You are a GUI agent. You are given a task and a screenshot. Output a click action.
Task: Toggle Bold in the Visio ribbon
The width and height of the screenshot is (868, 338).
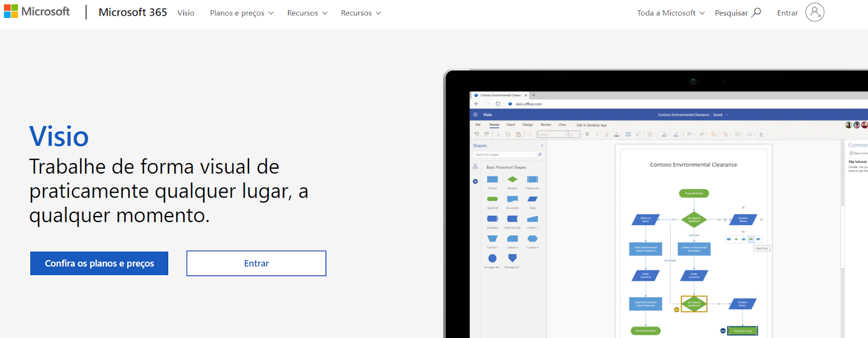587,134
